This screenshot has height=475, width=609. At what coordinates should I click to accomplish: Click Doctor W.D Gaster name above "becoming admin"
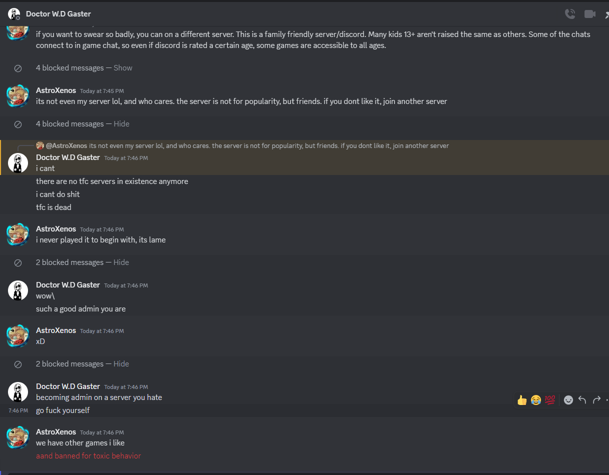(x=68, y=386)
